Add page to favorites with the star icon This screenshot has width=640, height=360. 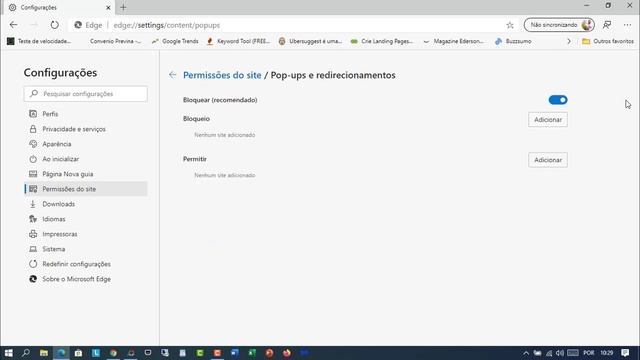pos(510,25)
